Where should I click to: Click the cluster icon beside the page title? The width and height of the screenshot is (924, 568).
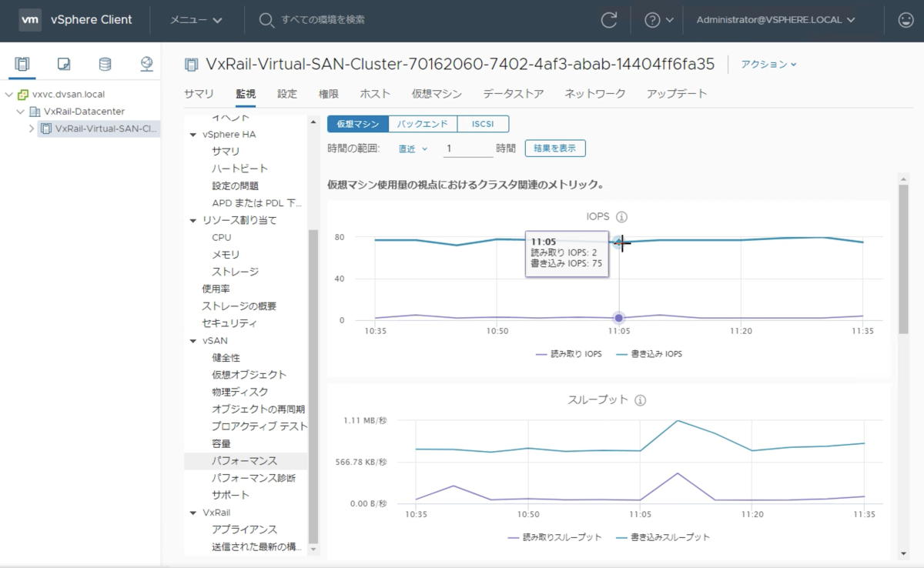click(192, 64)
